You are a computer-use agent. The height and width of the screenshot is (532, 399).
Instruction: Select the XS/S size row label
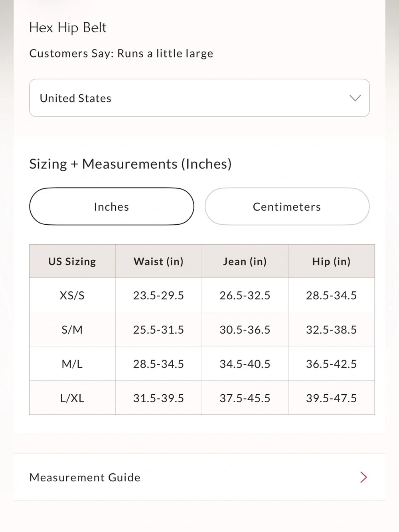[x=72, y=295]
